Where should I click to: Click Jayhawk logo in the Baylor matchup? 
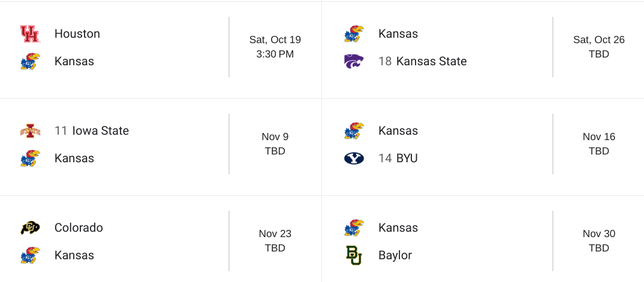tap(354, 228)
